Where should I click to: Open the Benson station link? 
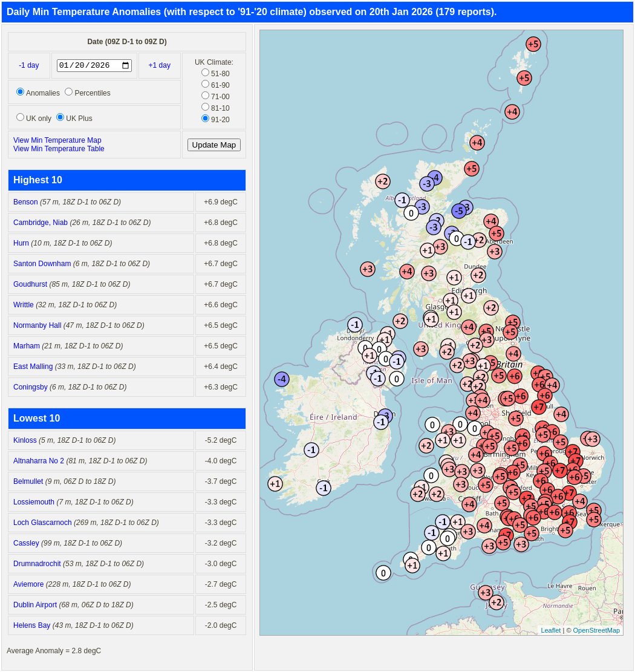coord(25,202)
